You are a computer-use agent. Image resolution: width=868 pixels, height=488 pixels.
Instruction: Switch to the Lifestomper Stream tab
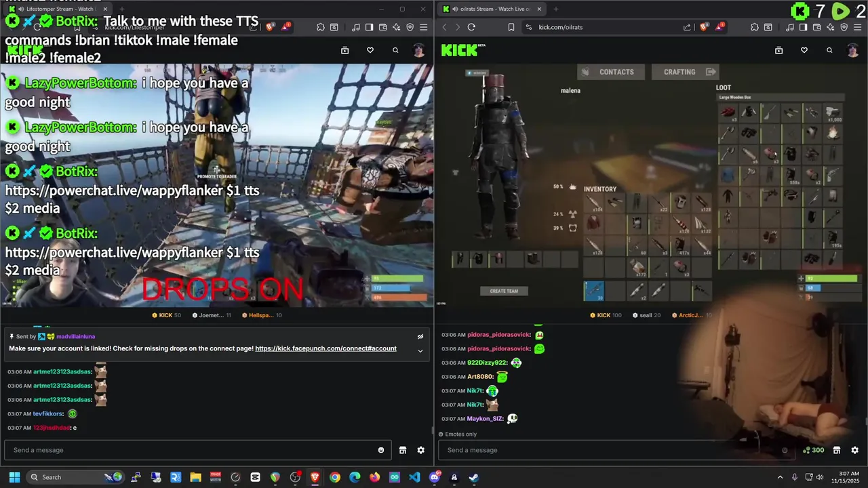click(58, 9)
